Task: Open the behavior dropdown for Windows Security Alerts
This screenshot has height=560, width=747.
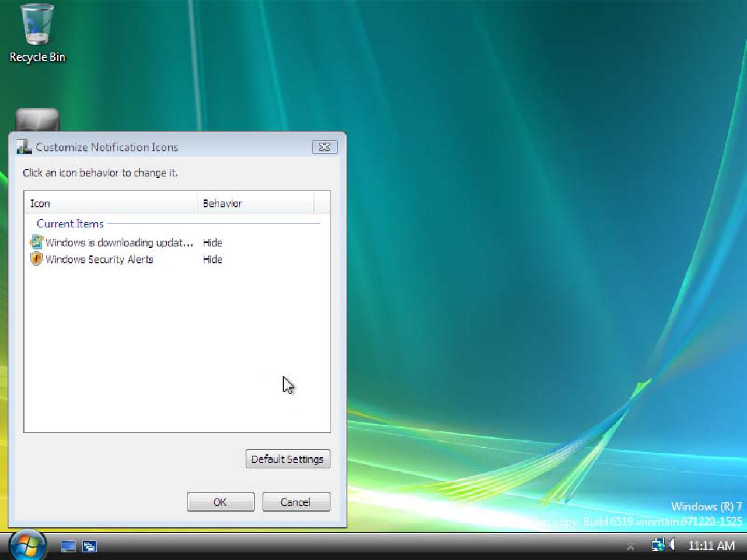Action: point(212,259)
